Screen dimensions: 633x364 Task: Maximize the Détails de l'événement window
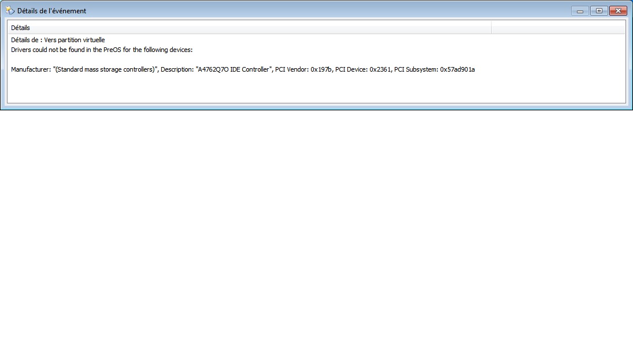598,11
